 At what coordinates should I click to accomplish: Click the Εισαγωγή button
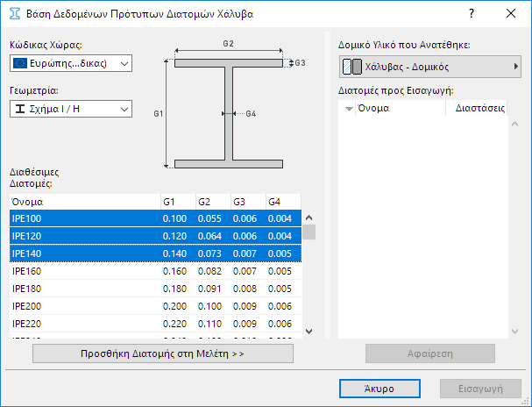coord(481,389)
